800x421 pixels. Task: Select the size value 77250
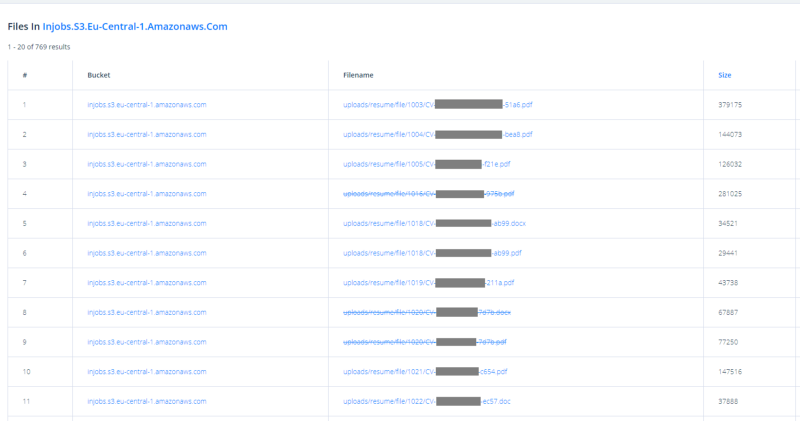tap(728, 341)
